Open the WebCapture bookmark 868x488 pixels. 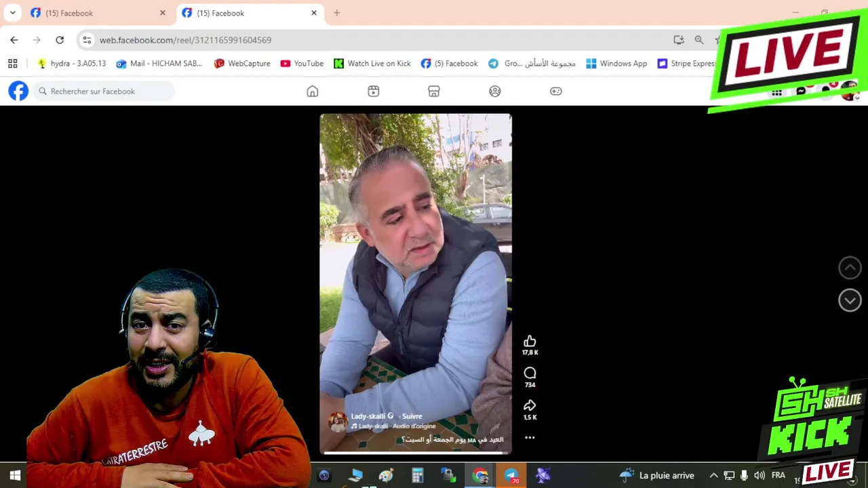click(x=242, y=64)
